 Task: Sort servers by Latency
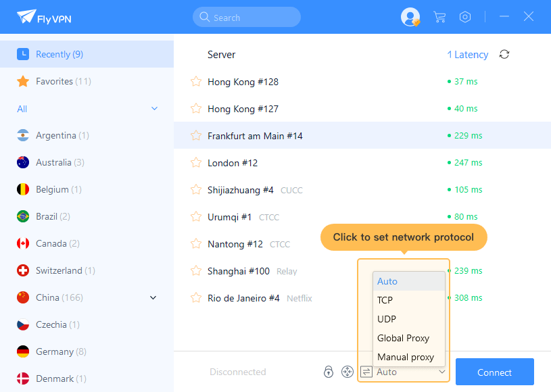pyautogui.click(x=468, y=55)
